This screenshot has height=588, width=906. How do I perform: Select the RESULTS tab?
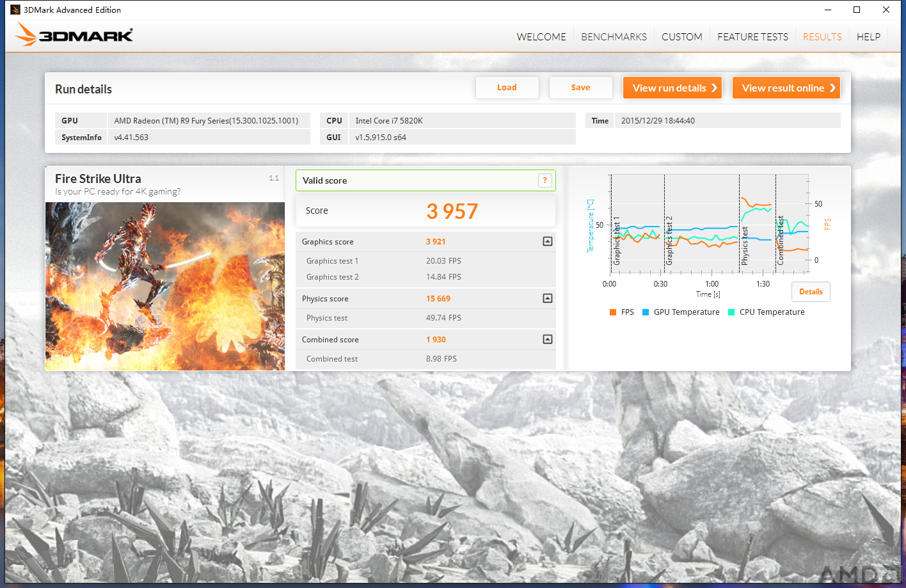(822, 36)
